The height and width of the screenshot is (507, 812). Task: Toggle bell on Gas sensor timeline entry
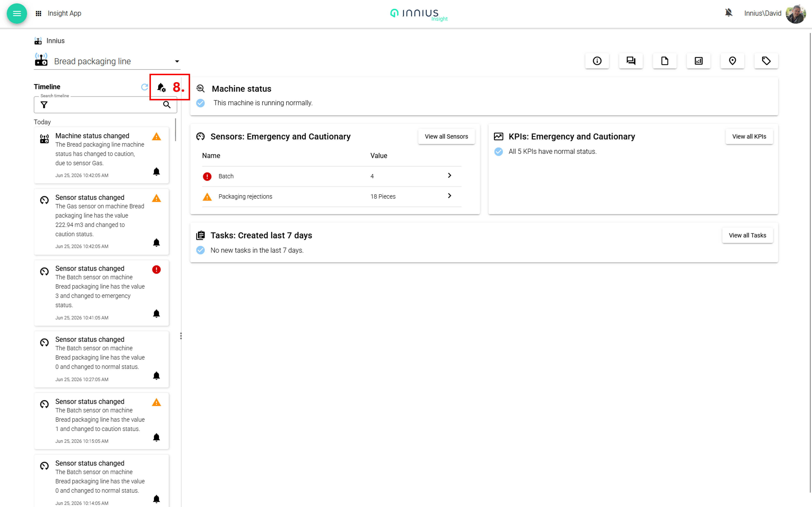tap(156, 243)
